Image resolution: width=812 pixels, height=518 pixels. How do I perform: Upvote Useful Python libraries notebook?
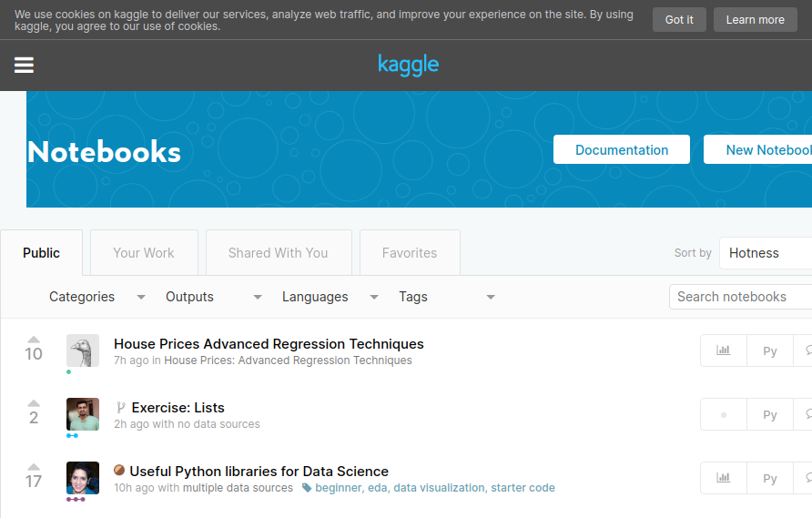[x=34, y=467]
